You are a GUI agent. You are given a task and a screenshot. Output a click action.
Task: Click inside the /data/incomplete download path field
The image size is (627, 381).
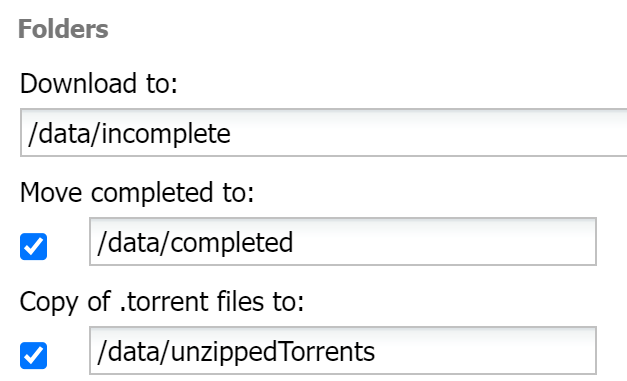coord(323,132)
